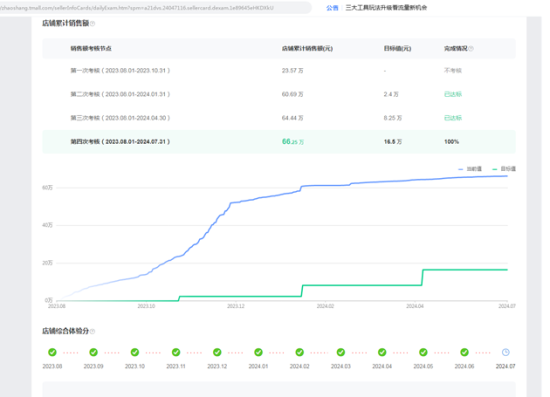Click the 2024.06 green checkmark icon
This screenshot has width=550, height=397.
[464, 352]
